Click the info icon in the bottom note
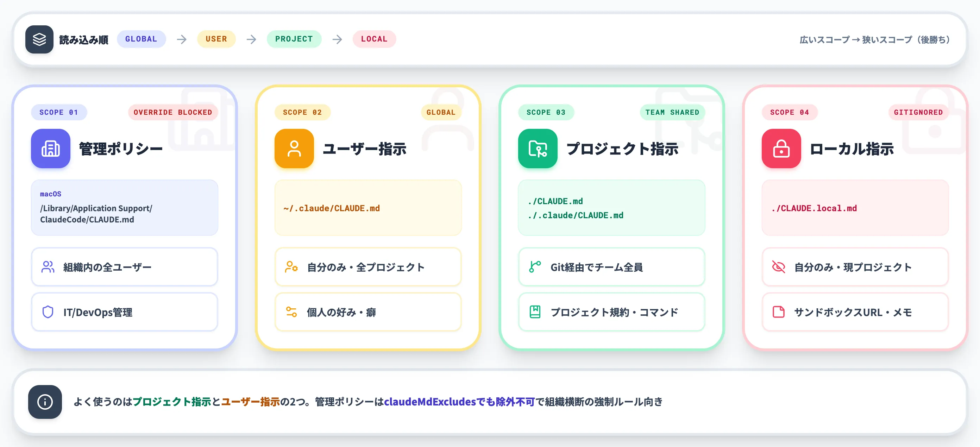Image resolution: width=980 pixels, height=447 pixels. point(45,402)
